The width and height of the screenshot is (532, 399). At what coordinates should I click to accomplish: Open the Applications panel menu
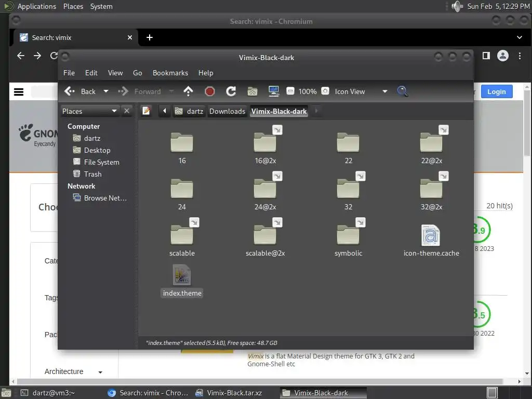(x=37, y=6)
